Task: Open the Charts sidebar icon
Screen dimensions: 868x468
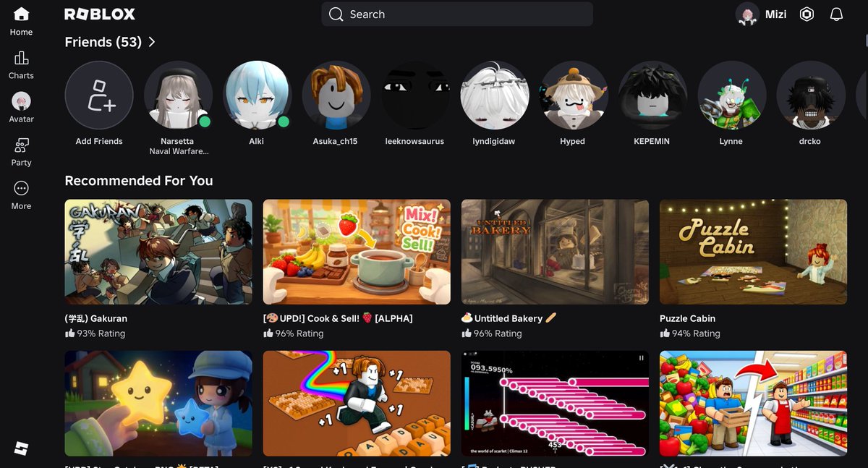Action: (21, 58)
